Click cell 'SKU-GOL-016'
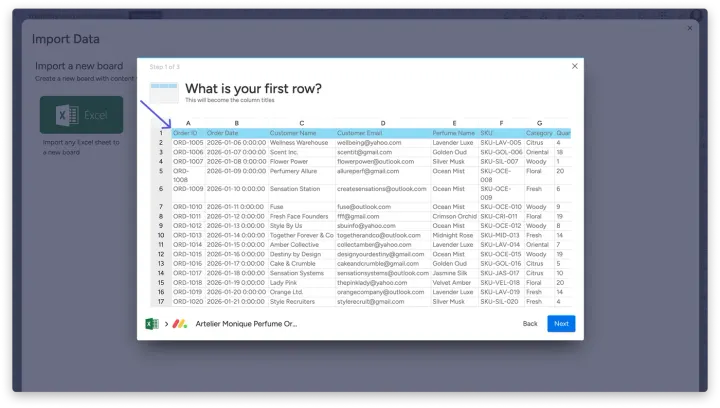Viewport: 720px width, 408px height. [501, 263]
